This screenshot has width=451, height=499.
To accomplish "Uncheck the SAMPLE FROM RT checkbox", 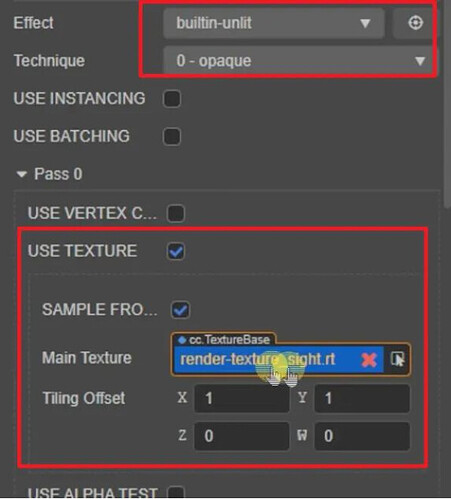I will (180, 310).
